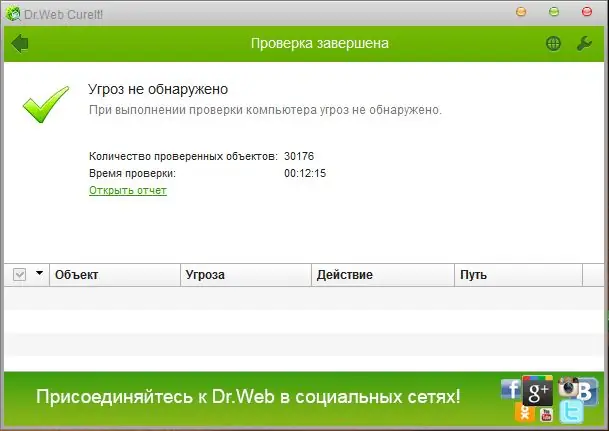Open Dr.Web Facebook page icon
The image size is (609, 431).
coord(511,389)
